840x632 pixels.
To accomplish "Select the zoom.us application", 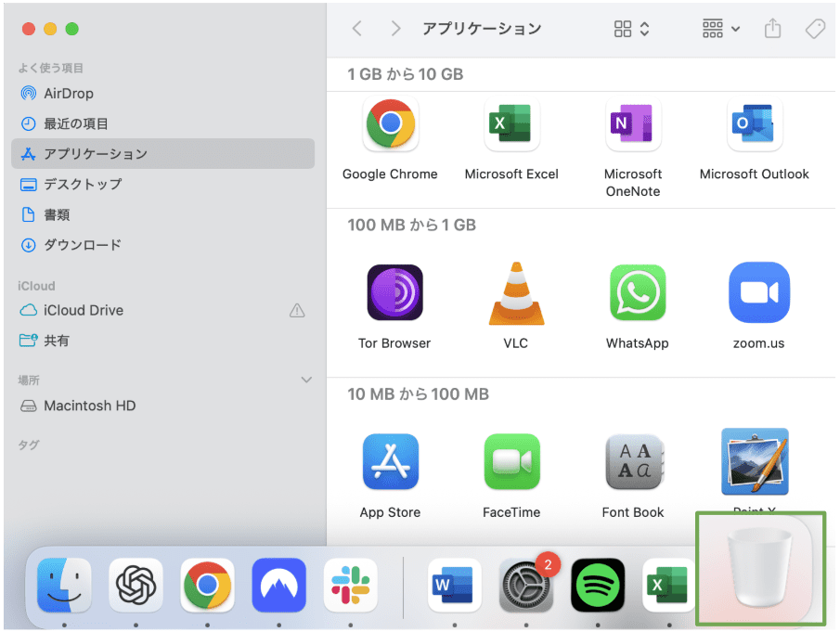I will (758, 292).
